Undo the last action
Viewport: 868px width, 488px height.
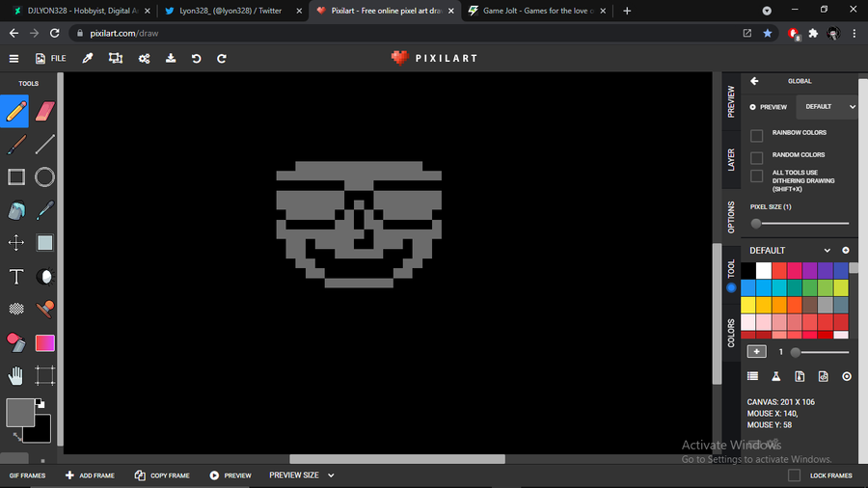click(196, 58)
